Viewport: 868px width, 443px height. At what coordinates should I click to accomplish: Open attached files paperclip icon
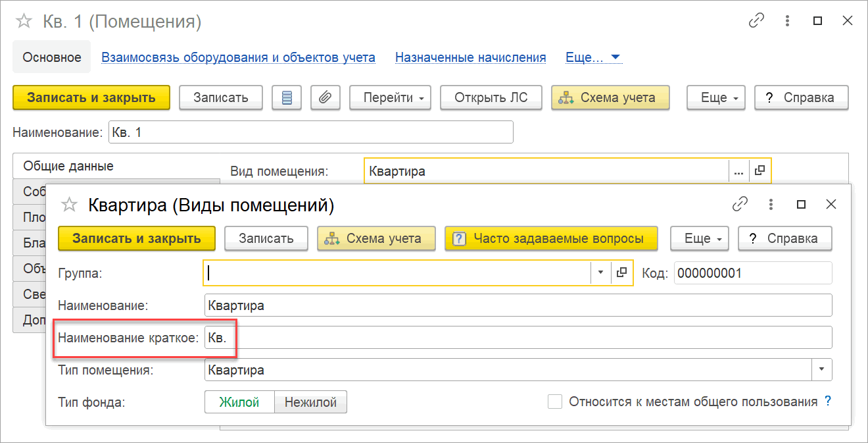pyautogui.click(x=325, y=98)
